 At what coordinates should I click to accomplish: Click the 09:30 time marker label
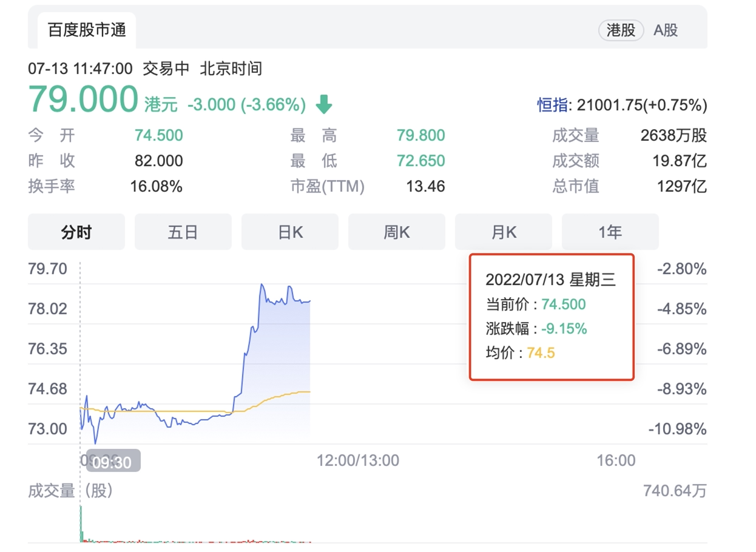click(x=113, y=460)
